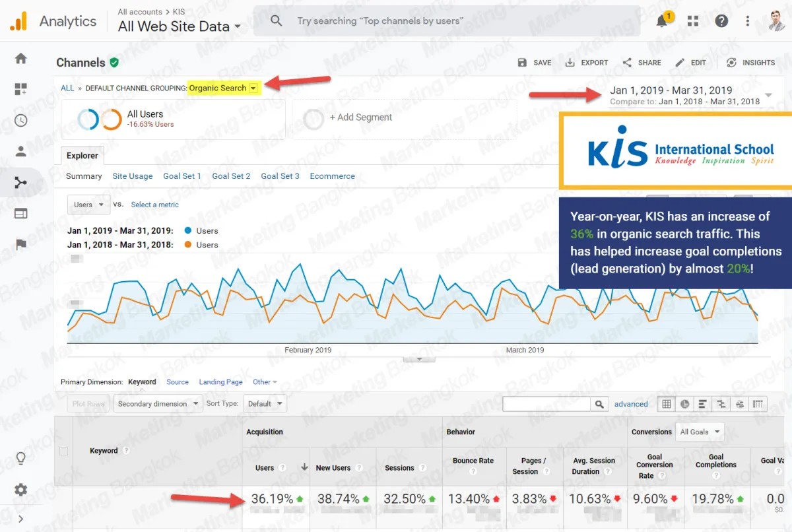Image resolution: width=792 pixels, height=532 pixels.
Task: Click the Plot Rows button
Action: tap(88, 404)
